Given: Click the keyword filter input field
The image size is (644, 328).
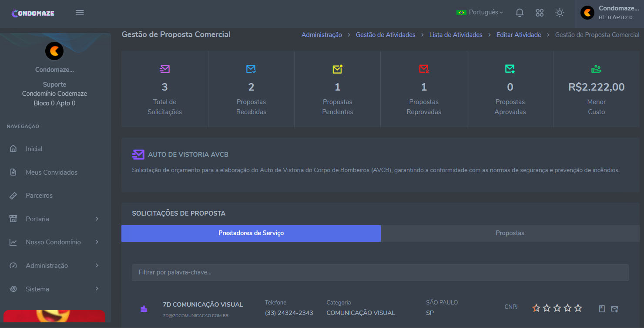Looking at the screenshot, I should tap(380, 272).
